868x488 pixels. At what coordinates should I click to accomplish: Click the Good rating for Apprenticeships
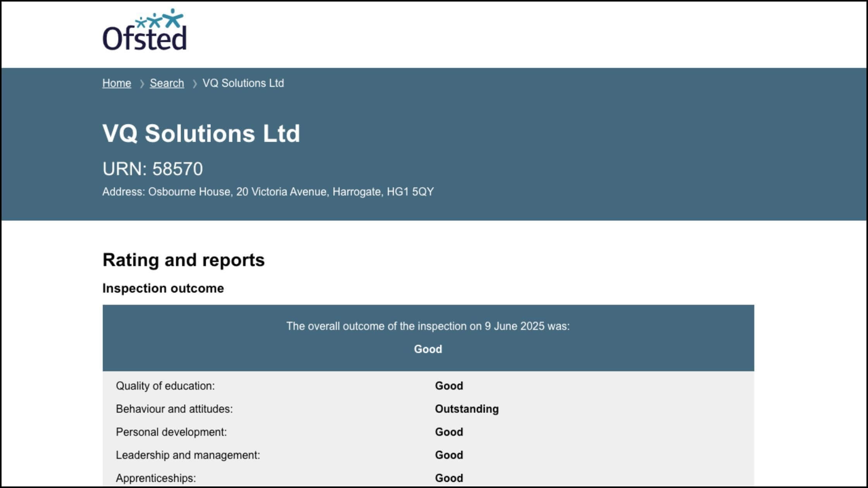click(449, 478)
